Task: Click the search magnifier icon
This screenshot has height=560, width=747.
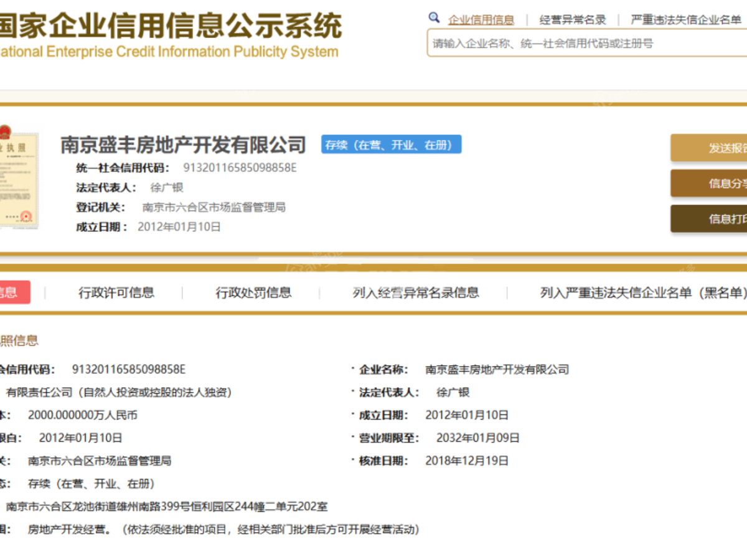Action: pyautogui.click(x=434, y=17)
